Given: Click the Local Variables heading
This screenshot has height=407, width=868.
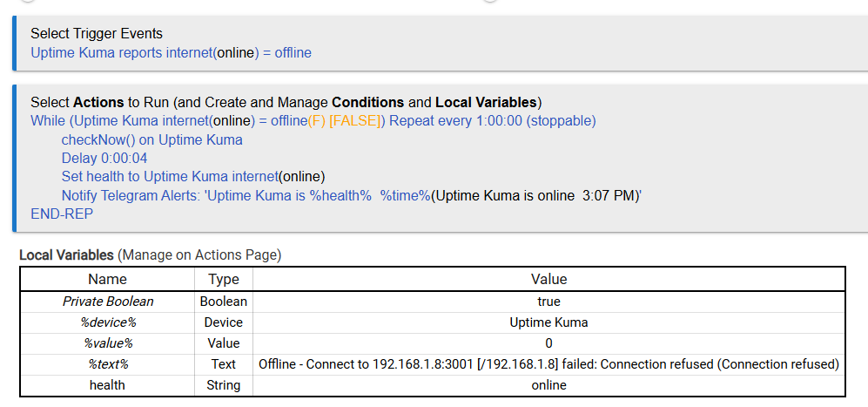Looking at the screenshot, I should [66, 255].
